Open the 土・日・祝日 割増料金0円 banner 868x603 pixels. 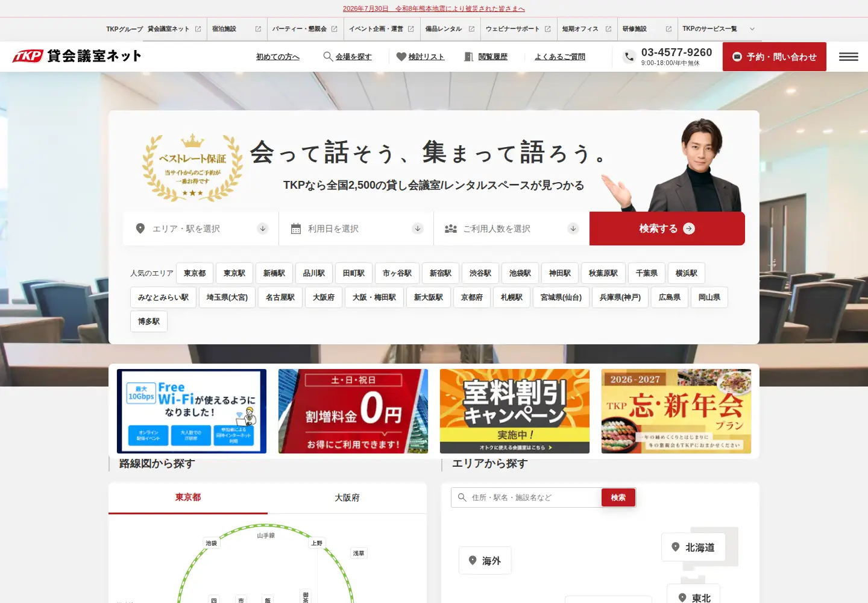[x=353, y=411]
